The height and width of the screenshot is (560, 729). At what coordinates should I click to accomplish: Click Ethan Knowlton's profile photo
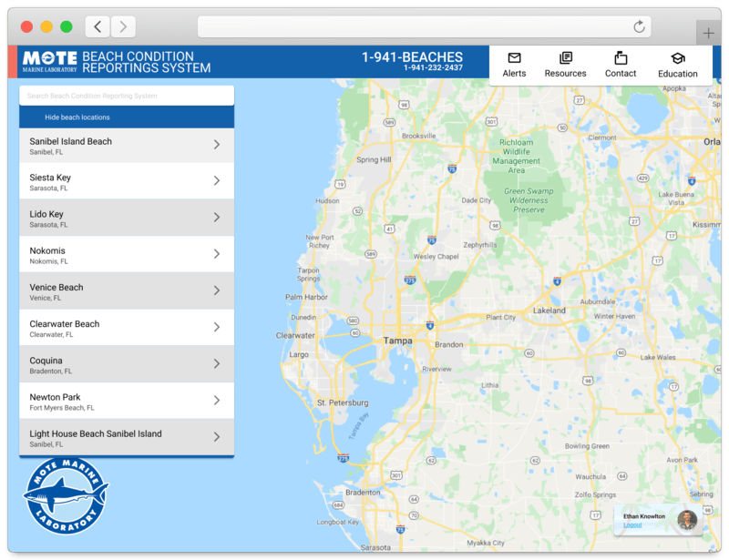(x=687, y=520)
